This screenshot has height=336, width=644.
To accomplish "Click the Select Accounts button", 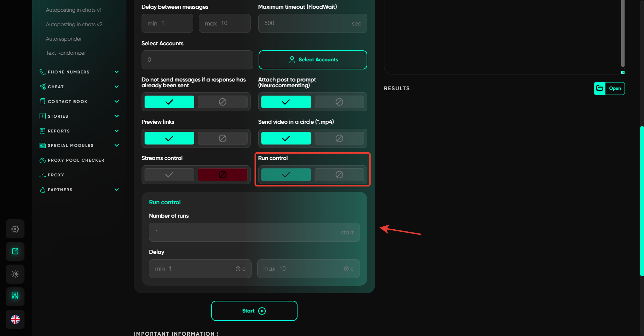I will coord(313,60).
